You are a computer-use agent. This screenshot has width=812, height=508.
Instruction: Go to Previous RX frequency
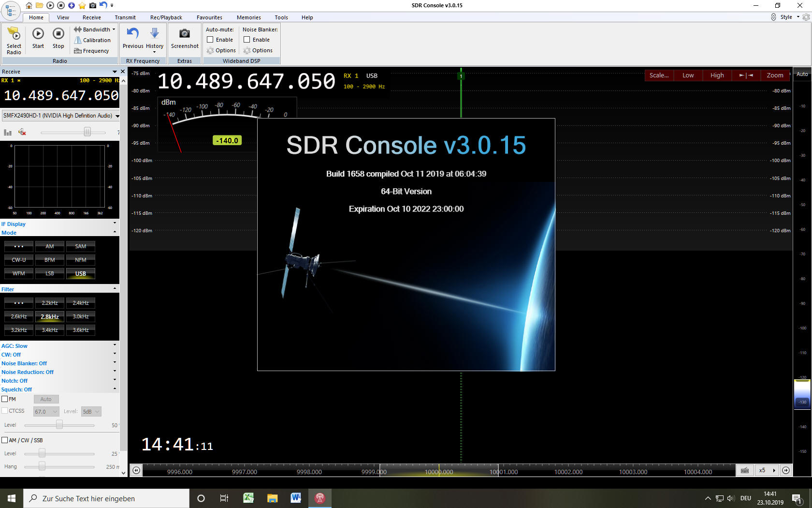[133, 39]
